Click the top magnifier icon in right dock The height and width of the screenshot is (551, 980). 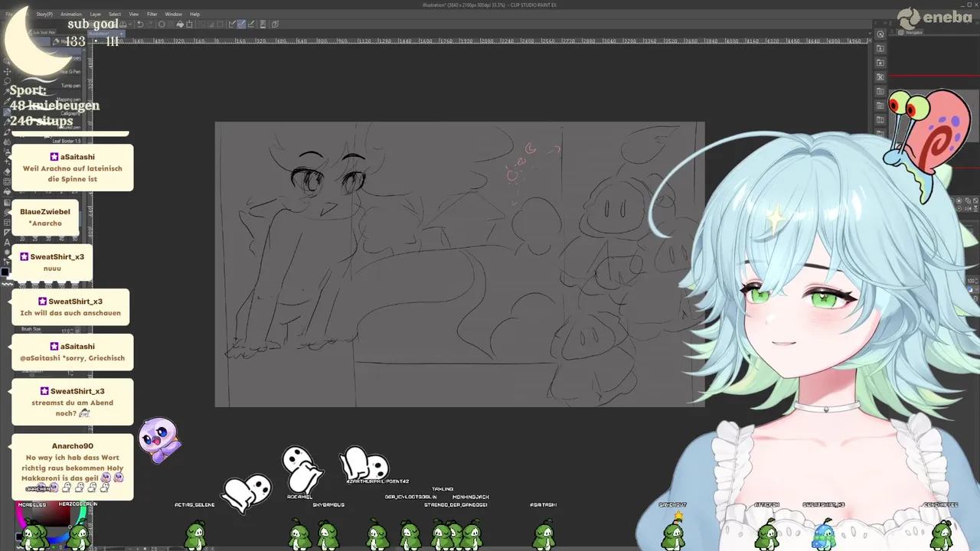tap(880, 34)
